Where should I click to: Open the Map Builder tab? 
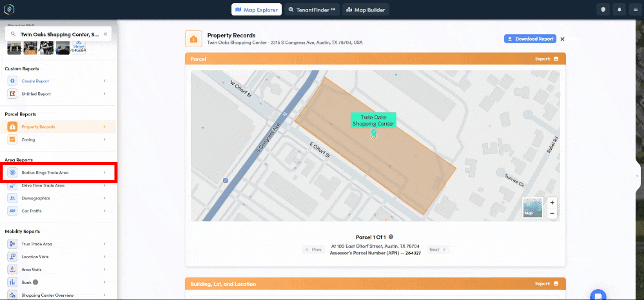point(366,10)
